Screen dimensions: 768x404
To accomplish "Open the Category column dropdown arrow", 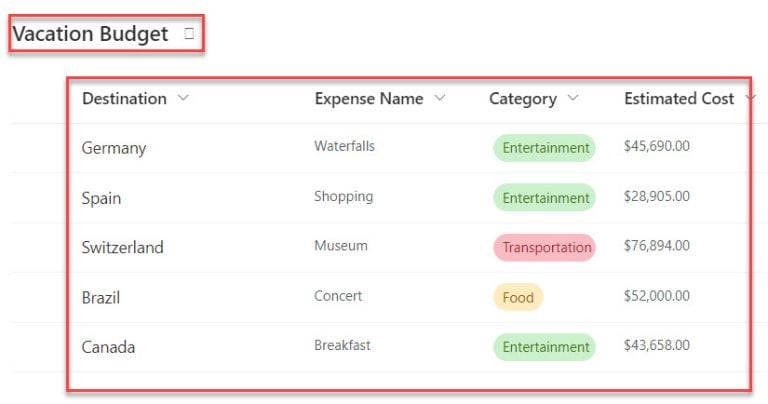I will click(x=572, y=98).
